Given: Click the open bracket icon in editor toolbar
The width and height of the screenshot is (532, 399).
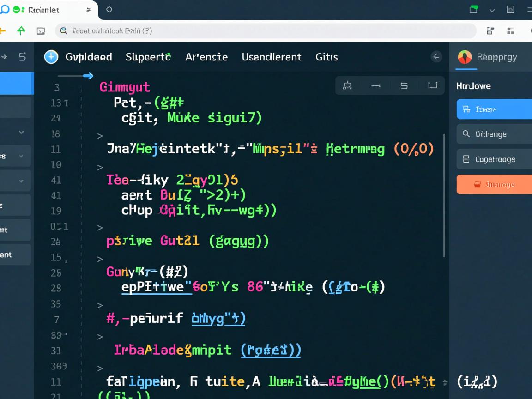Looking at the screenshot, I should (x=432, y=85).
